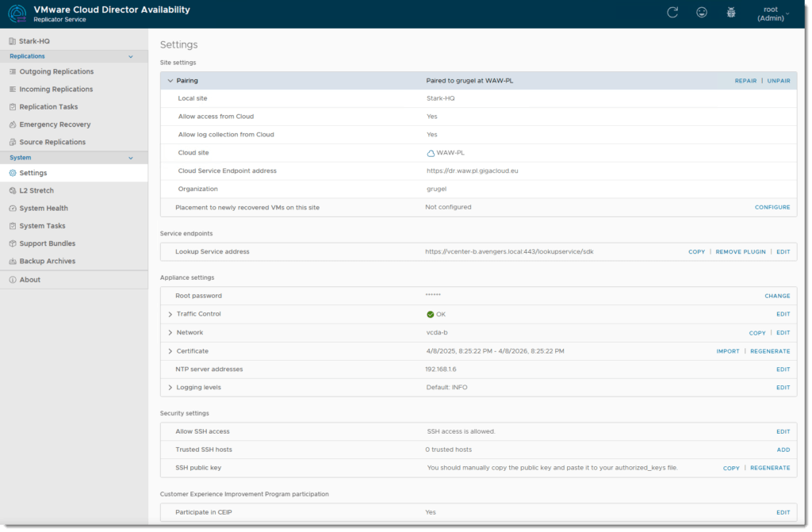The width and height of the screenshot is (812, 532).
Task: Click the System Health sidebar icon
Action: 13,209
